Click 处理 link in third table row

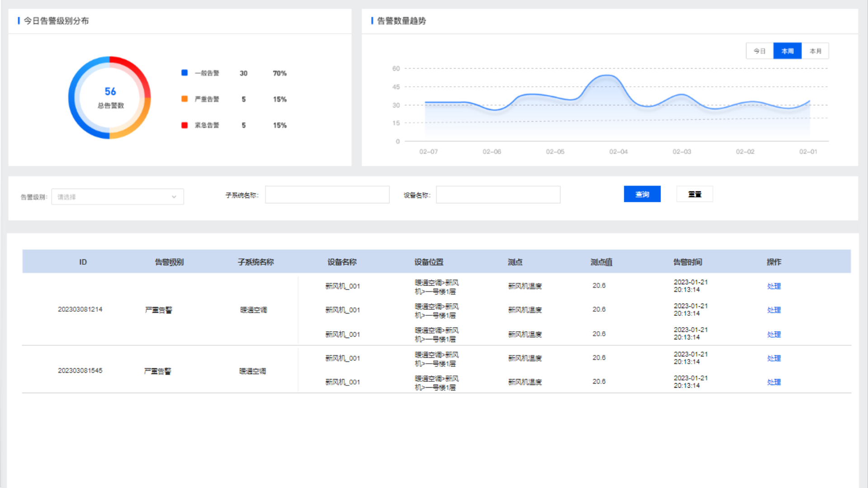[x=774, y=334]
